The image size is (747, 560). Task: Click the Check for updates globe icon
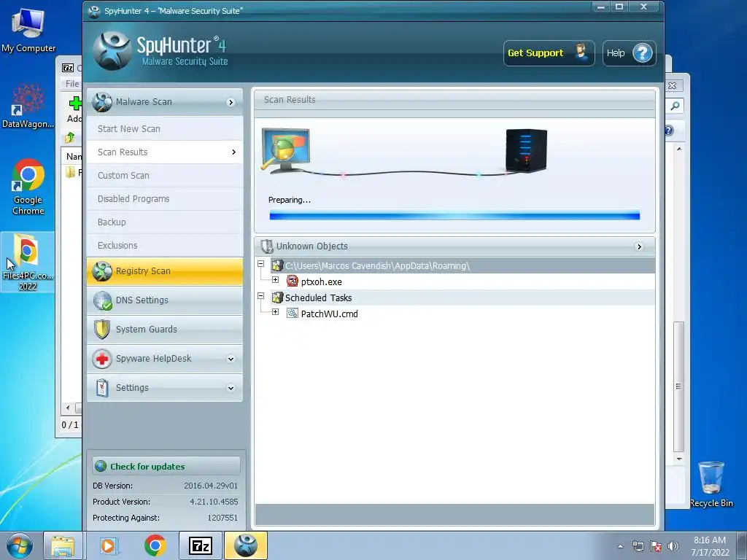point(101,466)
